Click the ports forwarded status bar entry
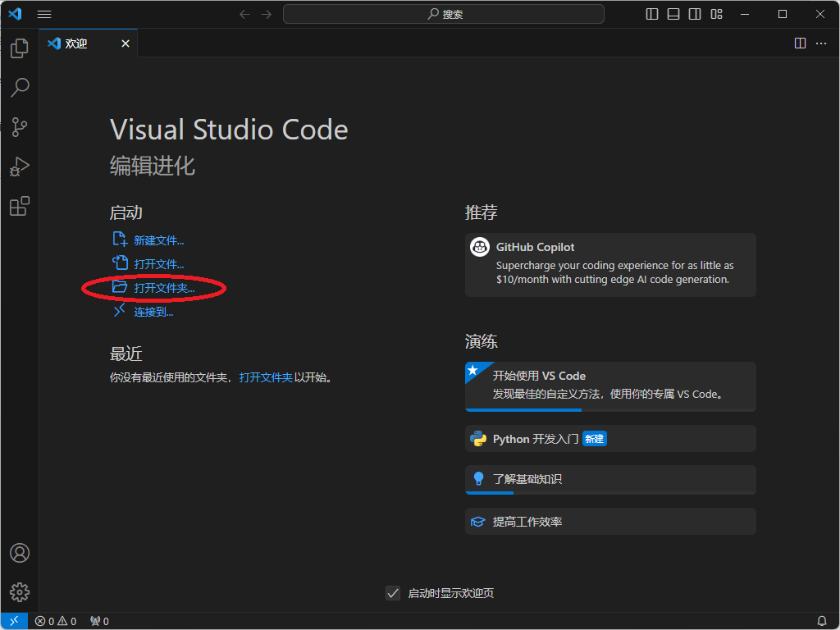 click(x=99, y=622)
